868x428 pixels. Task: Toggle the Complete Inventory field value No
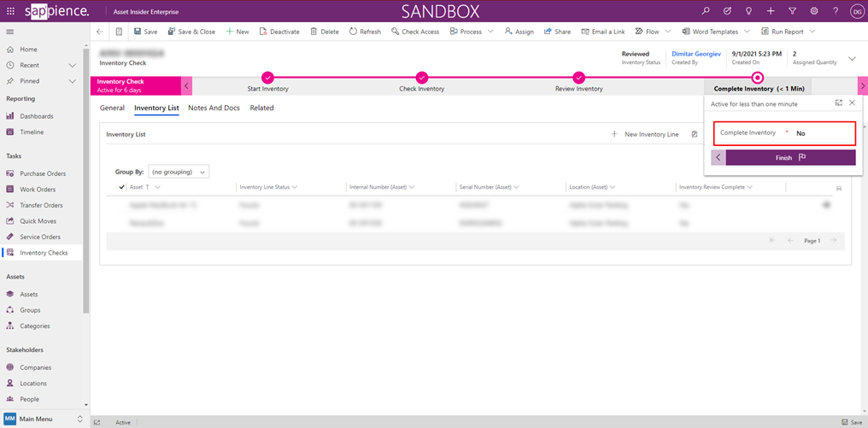click(801, 133)
